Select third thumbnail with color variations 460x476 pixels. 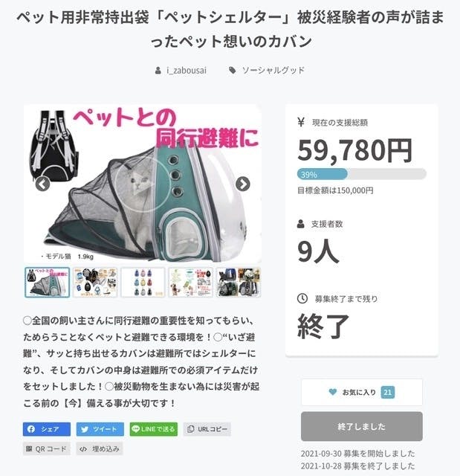(143, 283)
